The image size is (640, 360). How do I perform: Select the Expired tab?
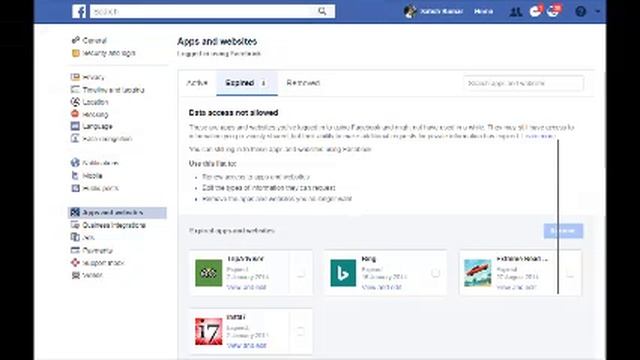(247, 83)
